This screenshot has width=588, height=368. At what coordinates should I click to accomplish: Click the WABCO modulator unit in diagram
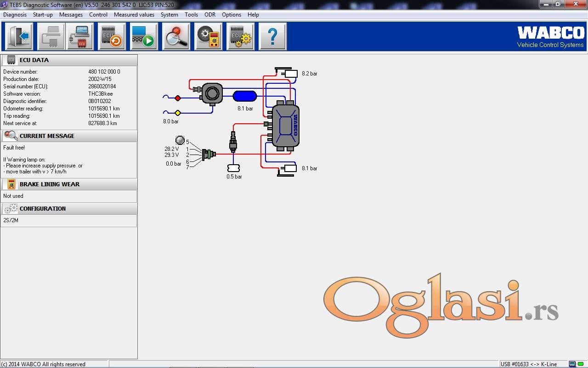pos(285,126)
